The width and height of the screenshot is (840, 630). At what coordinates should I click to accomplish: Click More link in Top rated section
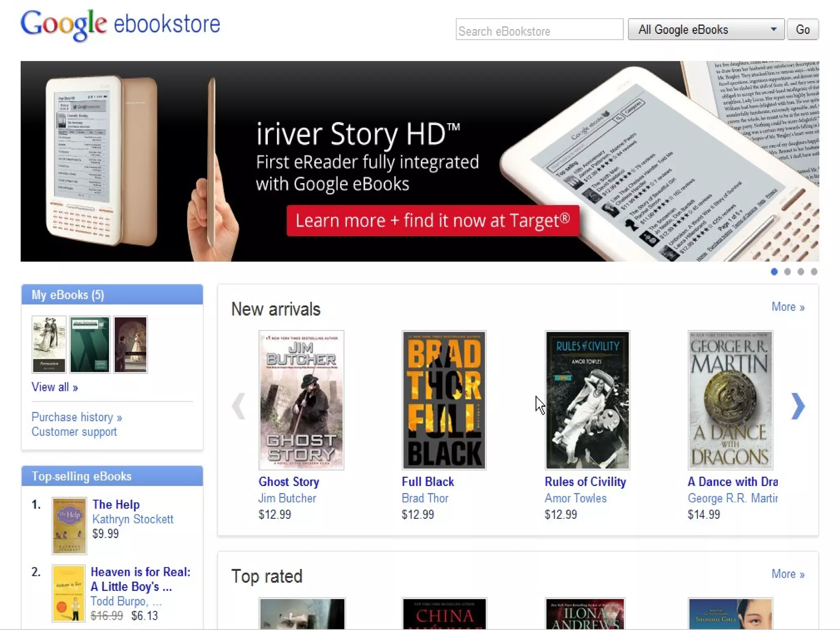787,574
